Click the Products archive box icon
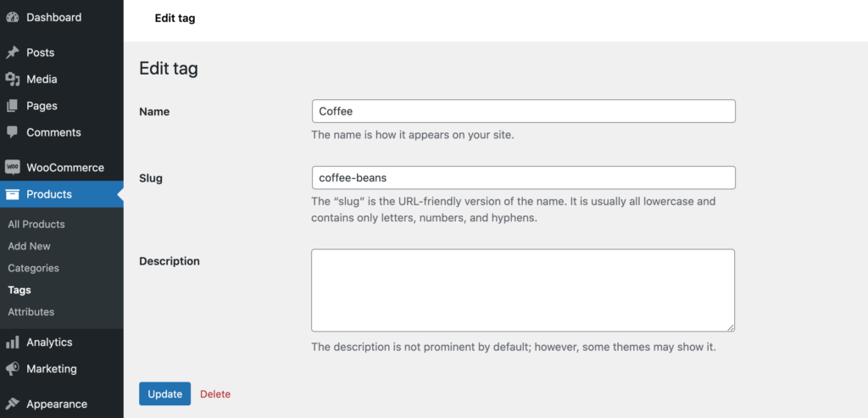The image size is (868, 418). 12,194
